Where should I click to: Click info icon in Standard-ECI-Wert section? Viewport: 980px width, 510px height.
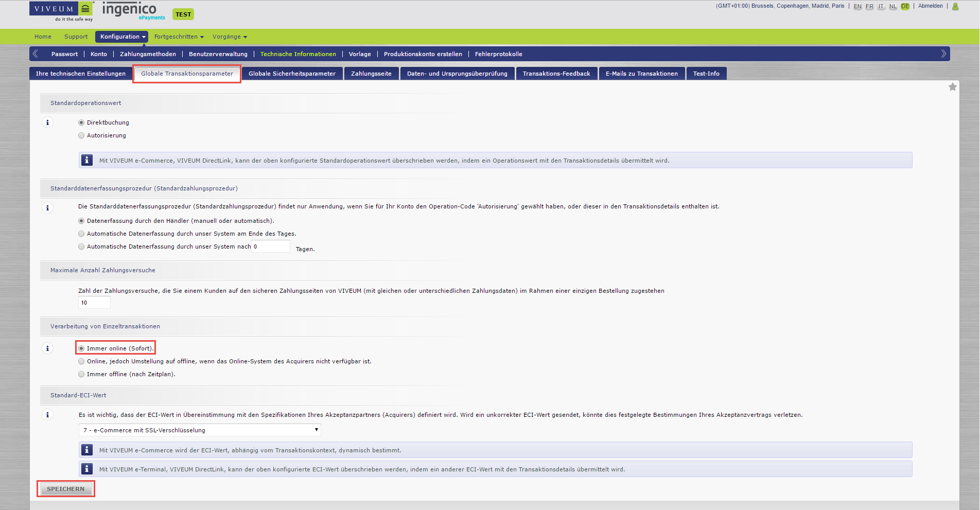(x=47, y=415)
